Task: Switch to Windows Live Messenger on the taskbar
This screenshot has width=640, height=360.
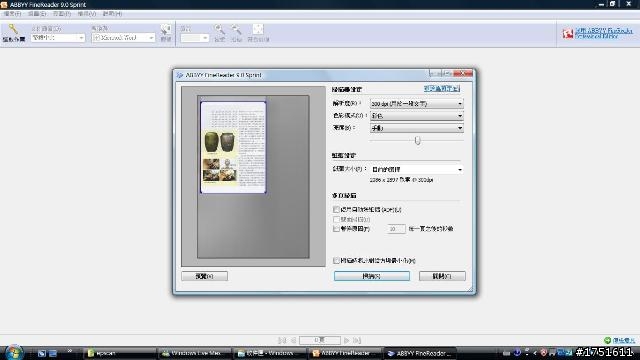Action: pyautogui.click(x=194, y=353)
